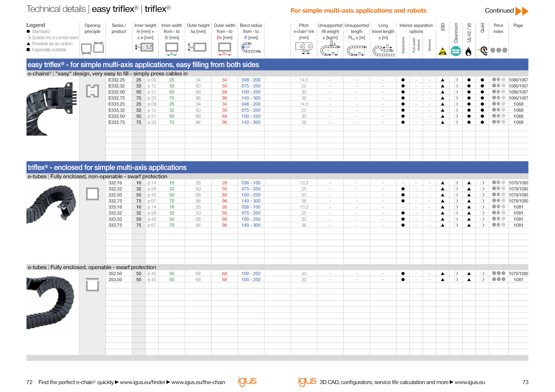Screen dimensions: 555x392
Task: Click the 'Especially suitable' square legend symbol
Action: pyautogui.click(x=28, y=50)
